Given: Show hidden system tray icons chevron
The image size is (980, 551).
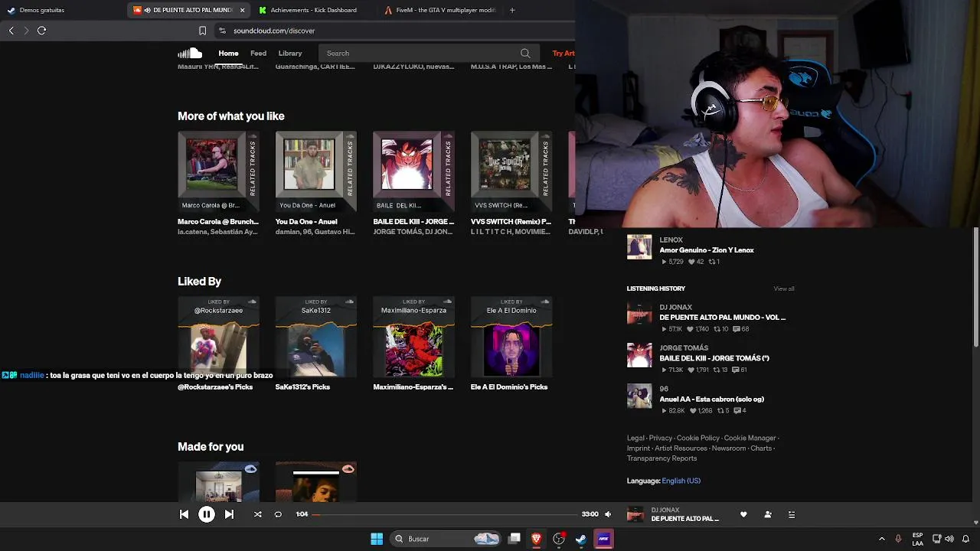Looking at the screenshot, I should [881, 539].
